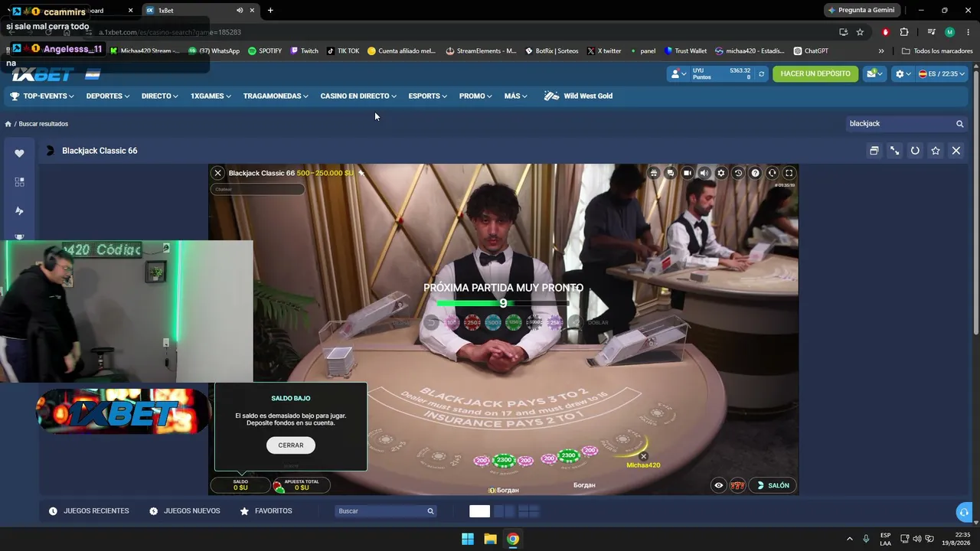Image resolution: width=980 pixels, height=551 pixels.
Task: Remove the Michaa420 seat with X
Action: 643,456
